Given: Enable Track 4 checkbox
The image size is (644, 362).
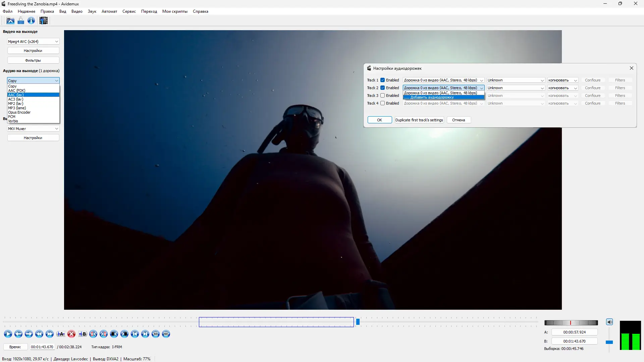Looking at the screenshot, I should [382, 103].
